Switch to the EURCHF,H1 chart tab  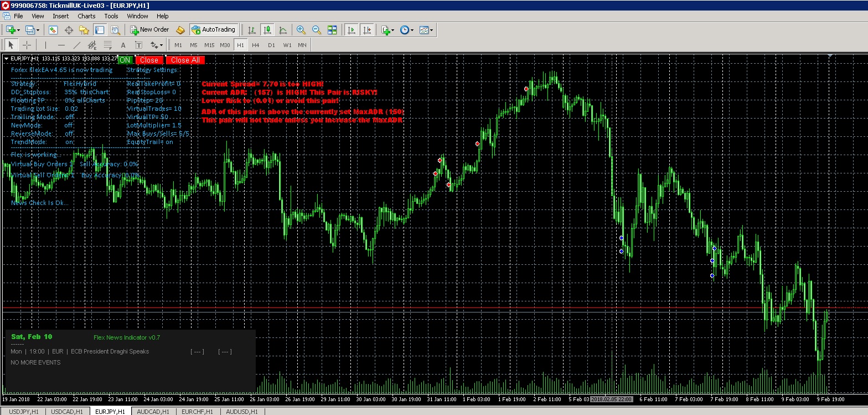pyautogui.click(x=198, y=412)
